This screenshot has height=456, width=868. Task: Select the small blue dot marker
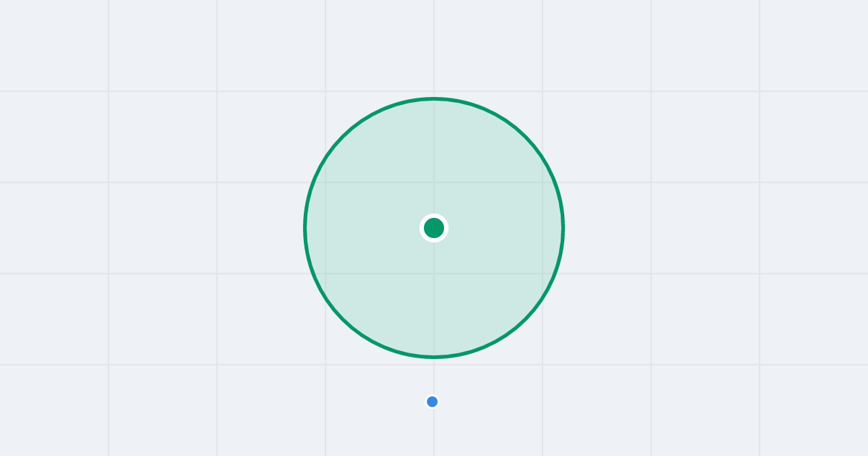(433, 402)
